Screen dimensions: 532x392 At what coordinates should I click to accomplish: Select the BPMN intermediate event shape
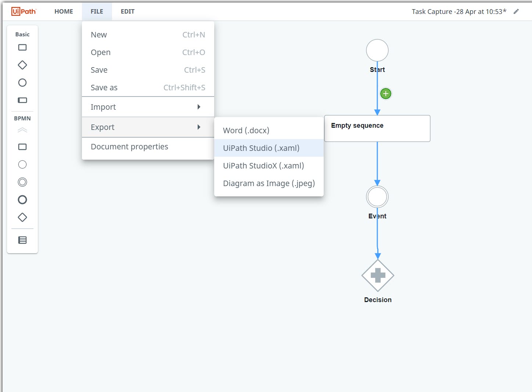[x=22, y=182]
